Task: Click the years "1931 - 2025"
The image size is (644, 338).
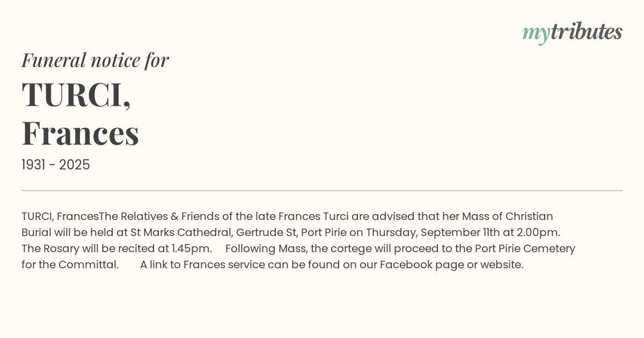Action: pos(56,165)
